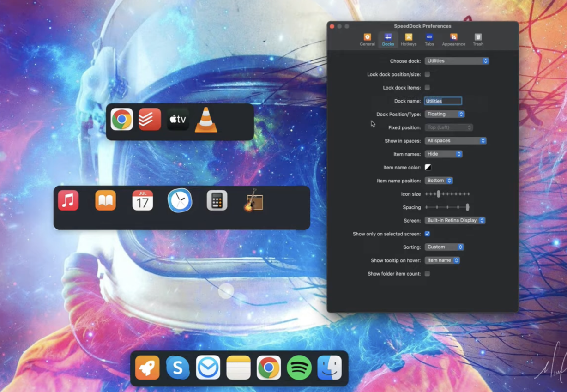This screenshot has height=392, width=567.
Task: Uncheck Show only on selected screen
Action: coord(428,234)
